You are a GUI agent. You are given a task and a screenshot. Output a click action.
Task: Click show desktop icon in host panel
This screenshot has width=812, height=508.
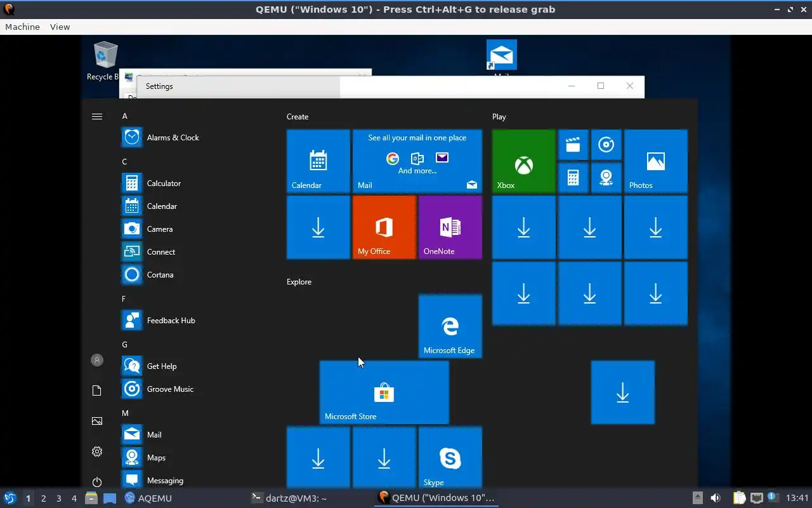click(110, 498)
